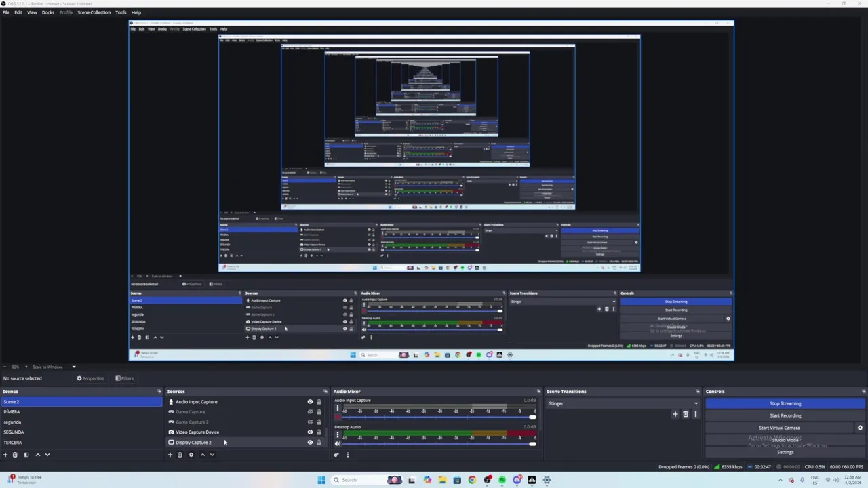Viewport: 868px width, 488px height.
Task: Mute the Desktop Audio channel
Action: [338, 444]
